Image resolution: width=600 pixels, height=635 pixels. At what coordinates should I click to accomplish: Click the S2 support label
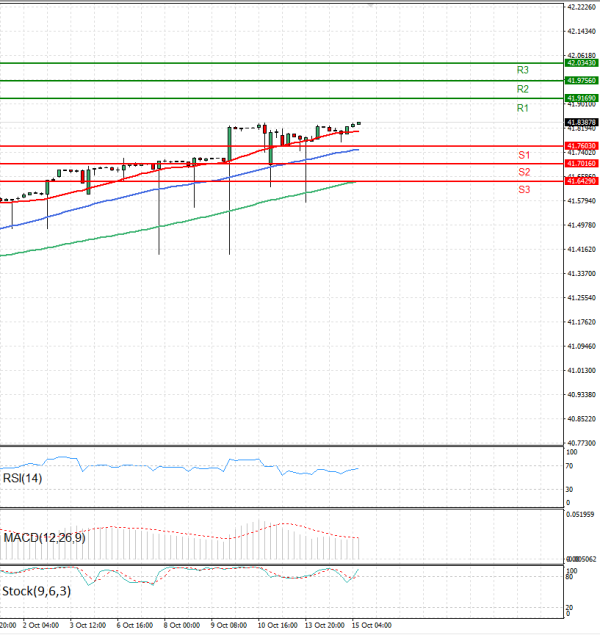[x=523, y=172]
